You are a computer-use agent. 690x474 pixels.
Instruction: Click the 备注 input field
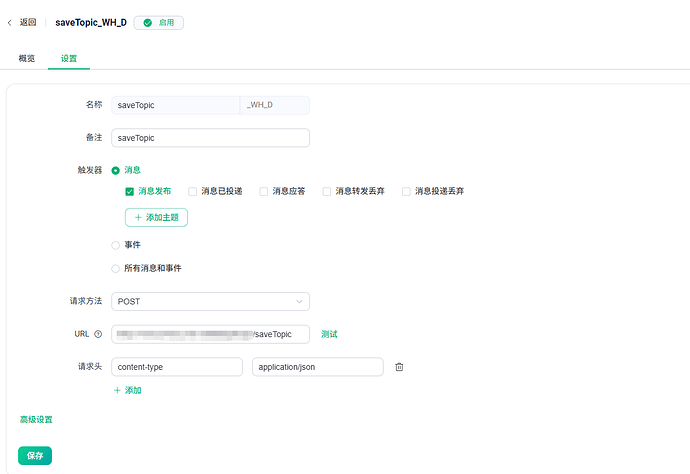coord(210,138)
